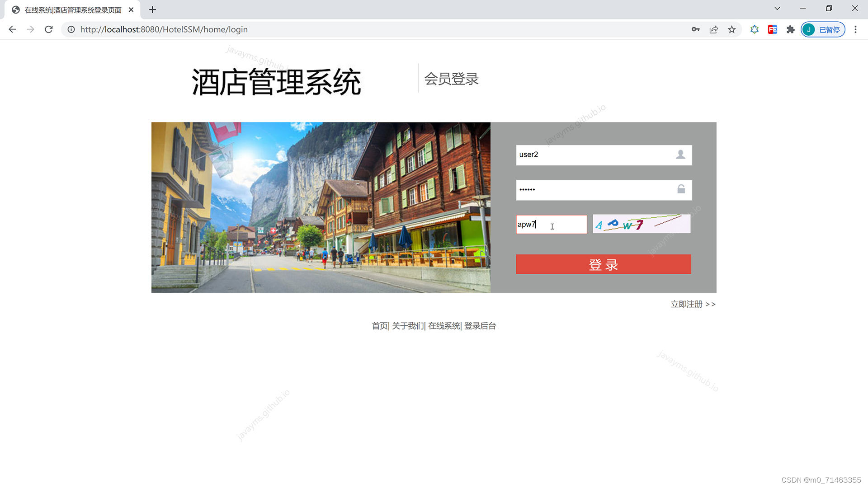868x488 pixels.
Task: Close the 酒店管理系统登录页面 tab
Action: tap(131, 9)
